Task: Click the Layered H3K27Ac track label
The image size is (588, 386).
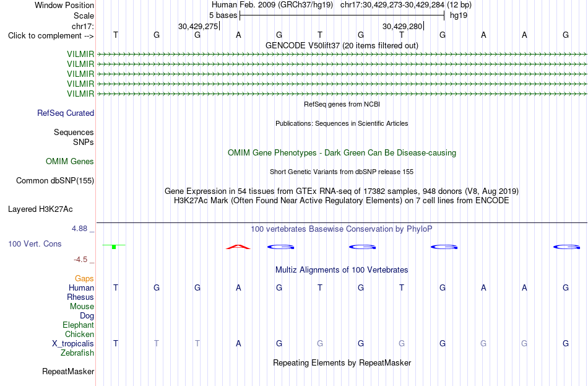Action: click(x=40, y=209)
